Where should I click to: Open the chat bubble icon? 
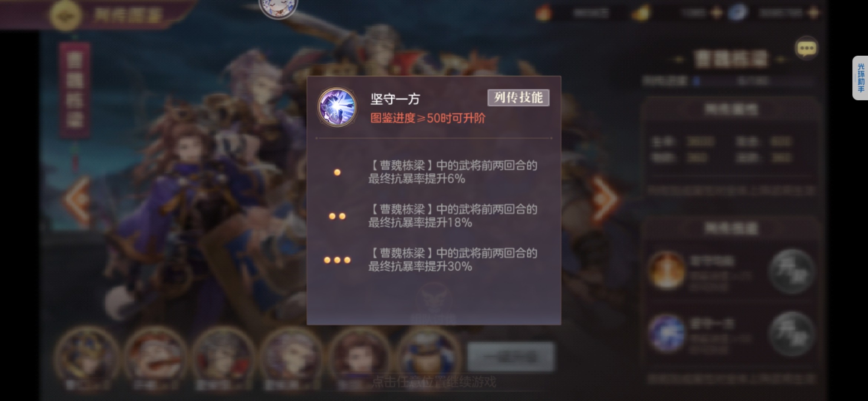tap(806, 48)
